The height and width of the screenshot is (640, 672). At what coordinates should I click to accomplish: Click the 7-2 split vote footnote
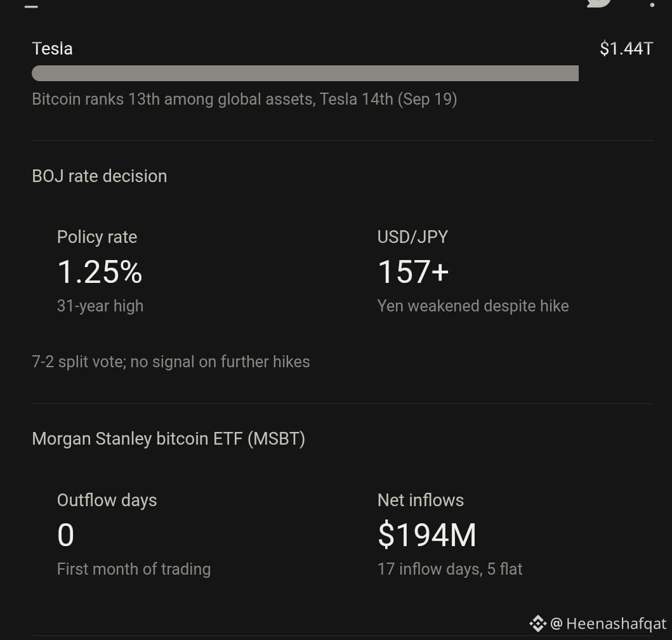tap(171, 362)
